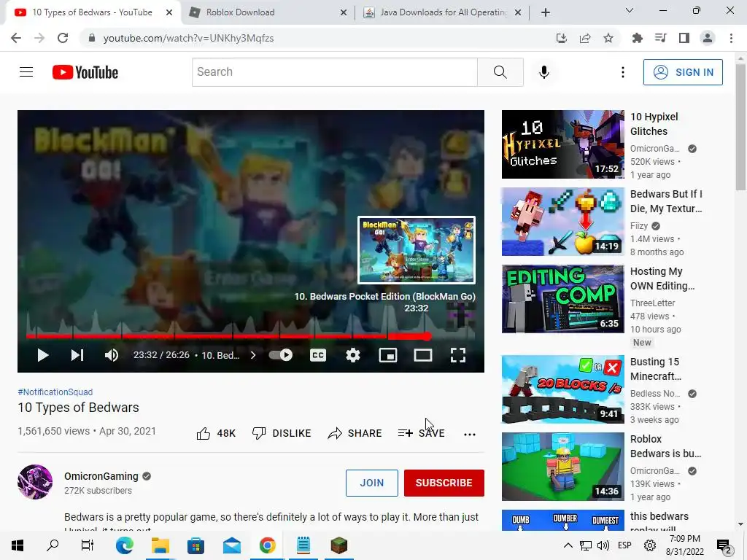Click the DISLIKE button
The image size is (747, 560).
pos(282,433)
